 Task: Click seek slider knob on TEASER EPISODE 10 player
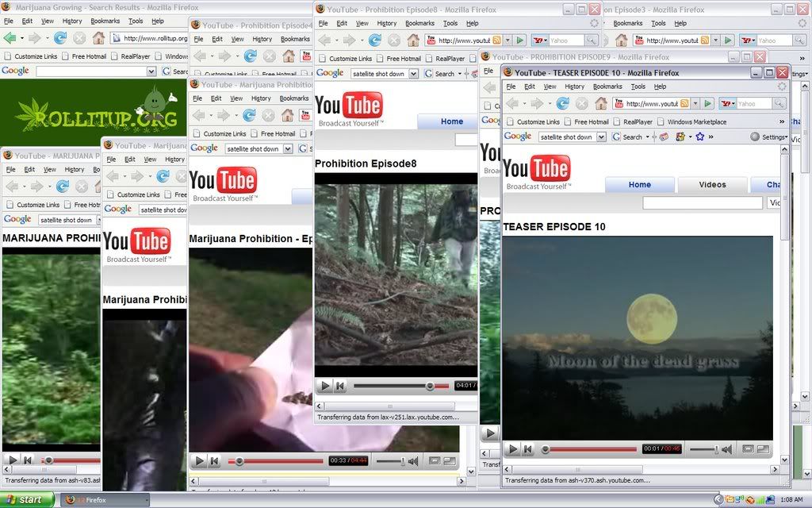click(545, 449)
